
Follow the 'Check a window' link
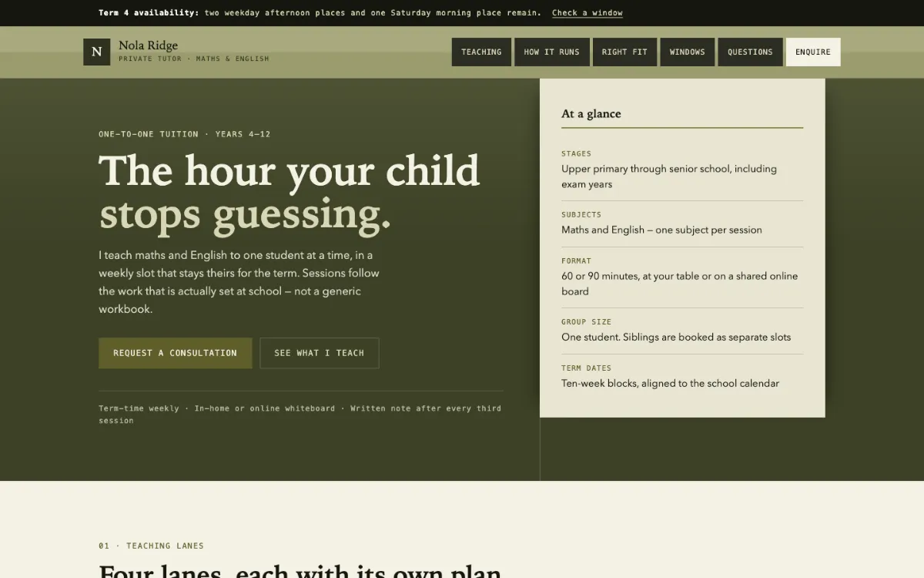click(588, 13)
